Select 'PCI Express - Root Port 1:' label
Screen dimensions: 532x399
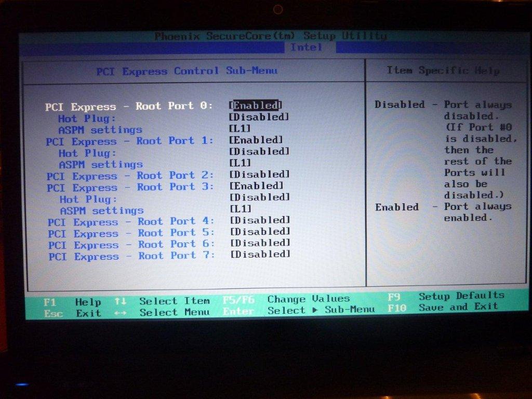tap(130, 141)
